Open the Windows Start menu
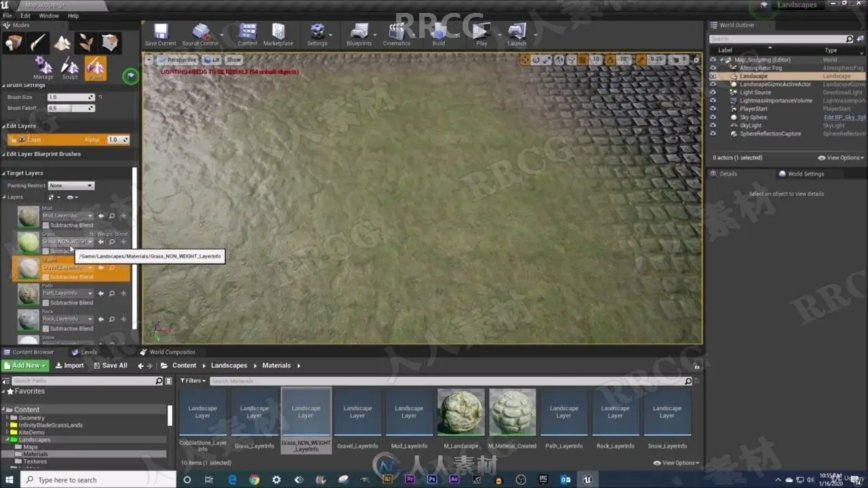 point(9,480)
